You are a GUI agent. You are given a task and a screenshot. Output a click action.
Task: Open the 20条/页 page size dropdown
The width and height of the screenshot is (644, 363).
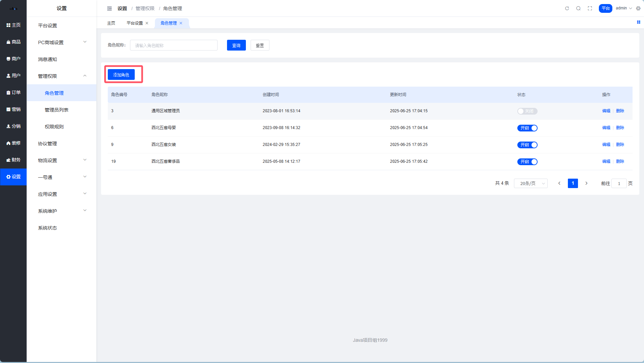point(530,183)
